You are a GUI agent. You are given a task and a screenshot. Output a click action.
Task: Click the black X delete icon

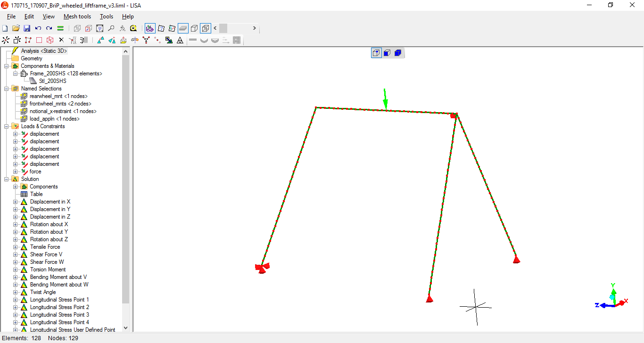pos(61,40)
